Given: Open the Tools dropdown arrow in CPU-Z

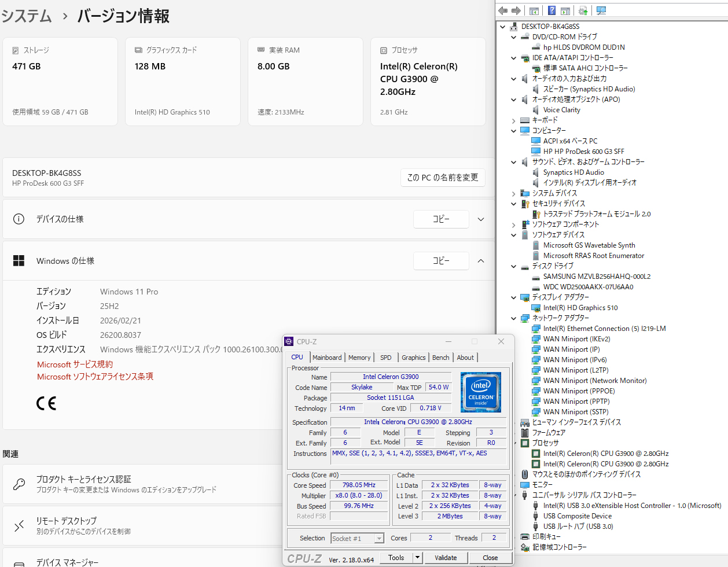Looking at the screenshot, I should pyautogui.click(x=417, y=558).
